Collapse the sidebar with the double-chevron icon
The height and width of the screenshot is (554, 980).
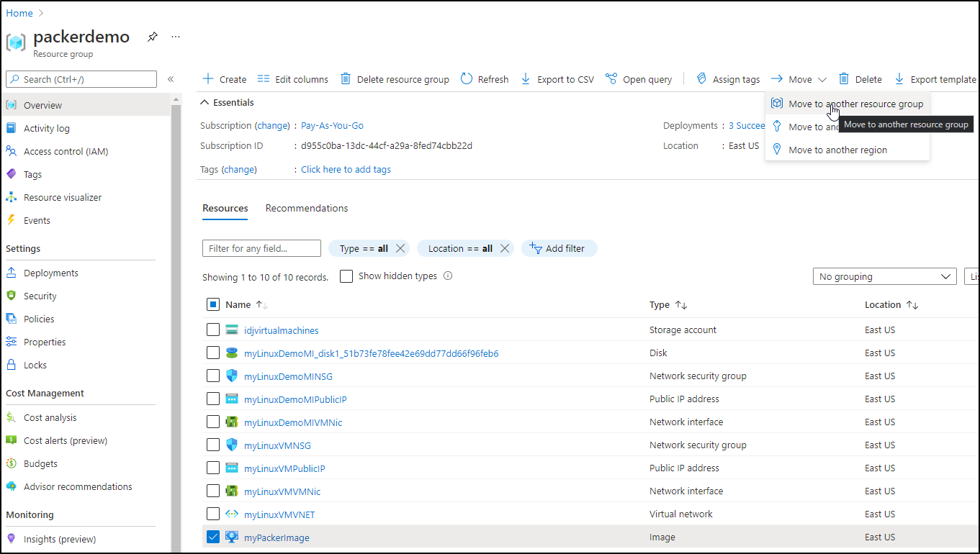[x=171, y=79]
